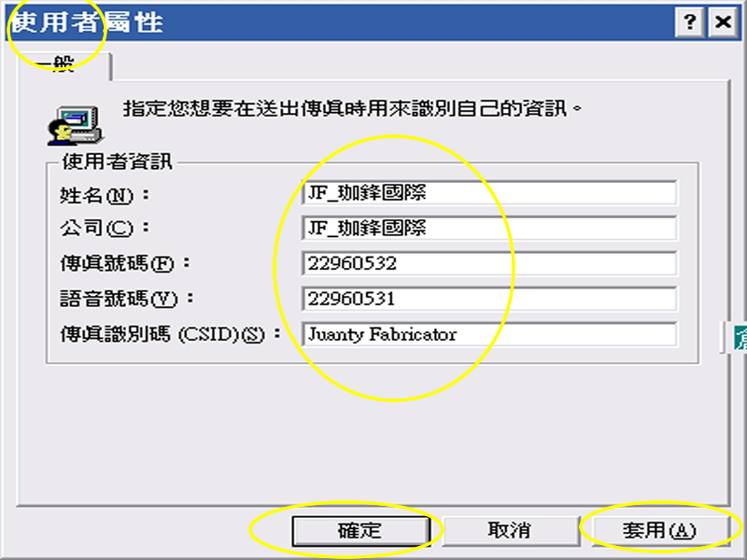Click the 語音號碼 field containing 22960531

click(488, 300)
